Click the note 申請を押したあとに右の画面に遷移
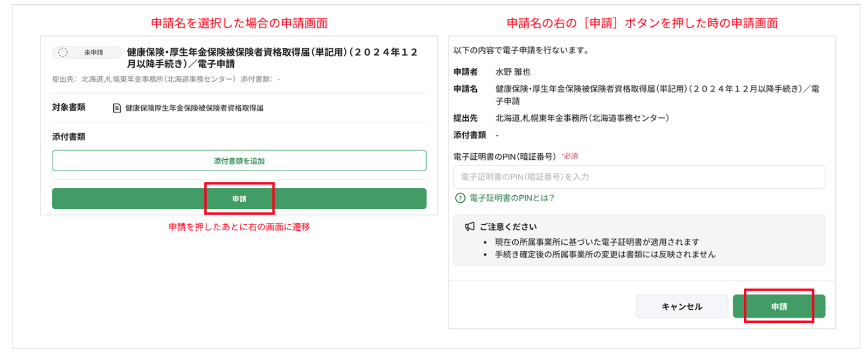Viewport: 868px width, 355px height. click(x=240, y=226)
